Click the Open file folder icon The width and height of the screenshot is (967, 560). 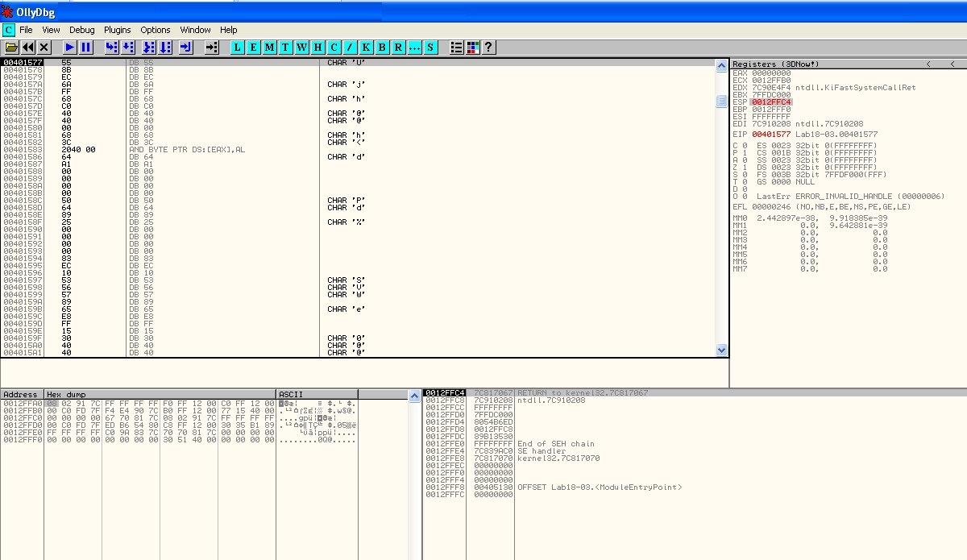coord(11,48)
